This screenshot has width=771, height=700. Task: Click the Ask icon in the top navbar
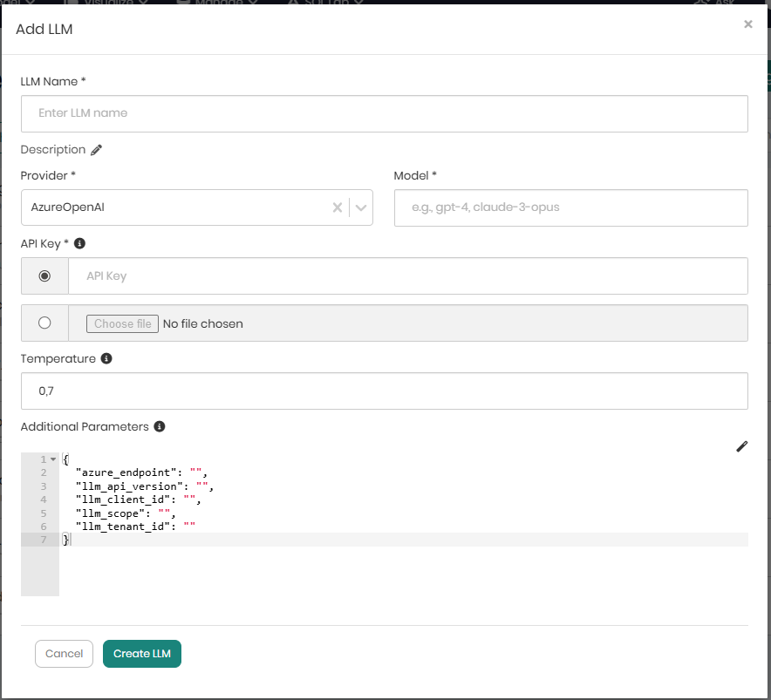click(x=702, y=2)
